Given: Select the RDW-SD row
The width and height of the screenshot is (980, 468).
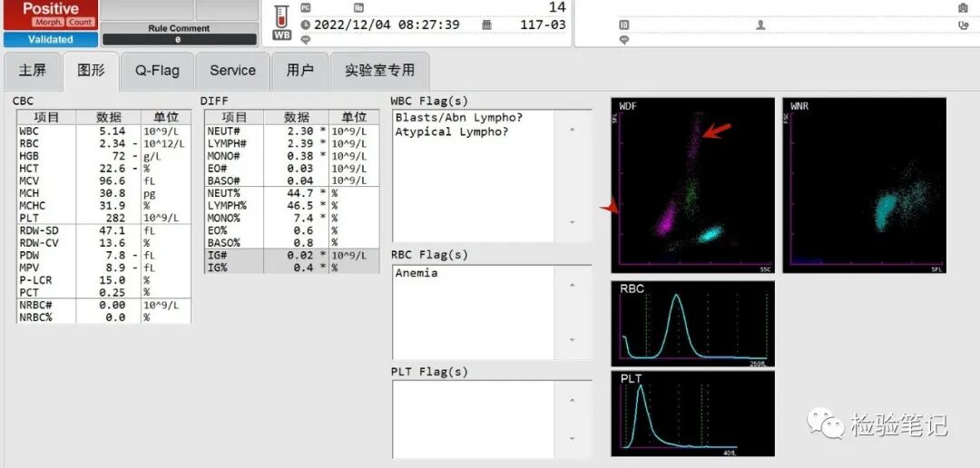Looking at the screenshot, I should [x=103, y=230].
